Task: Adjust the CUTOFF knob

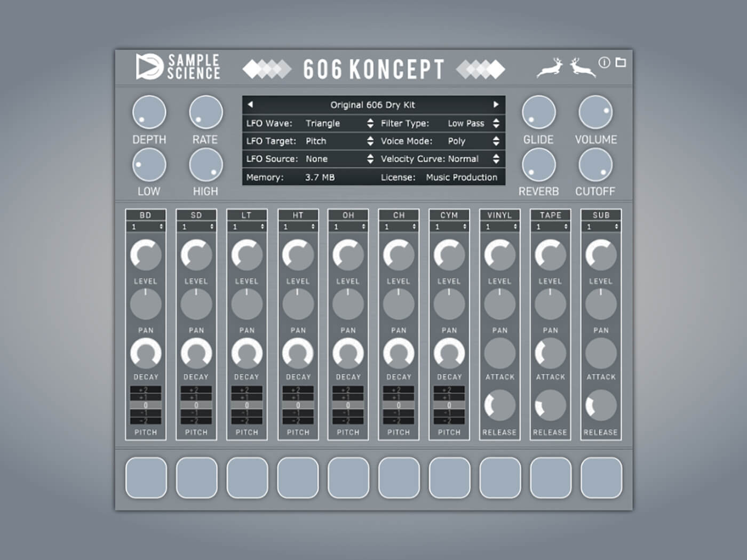Action: click(x=596, y=164)
